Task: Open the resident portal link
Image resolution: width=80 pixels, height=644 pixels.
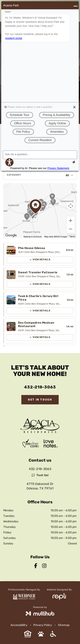Action: (x=14, y=38)
